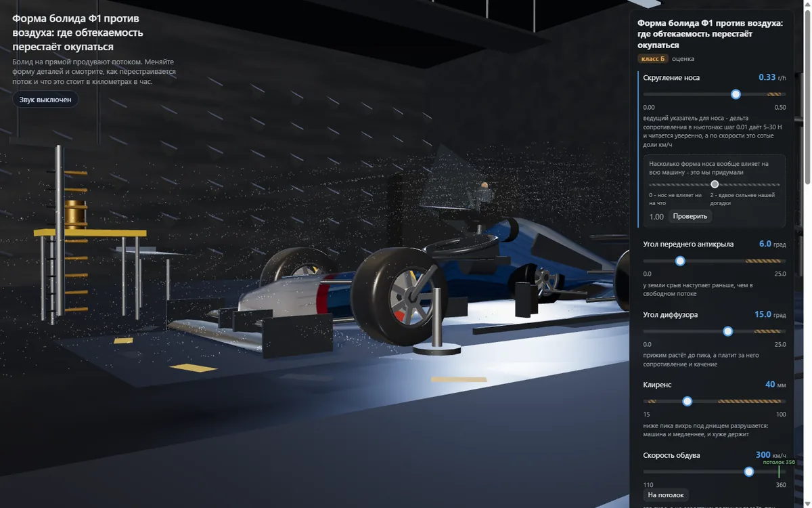Click the striped hazard zone on nose slider
This screenshot has width=812, height=508.
point(776,94)
